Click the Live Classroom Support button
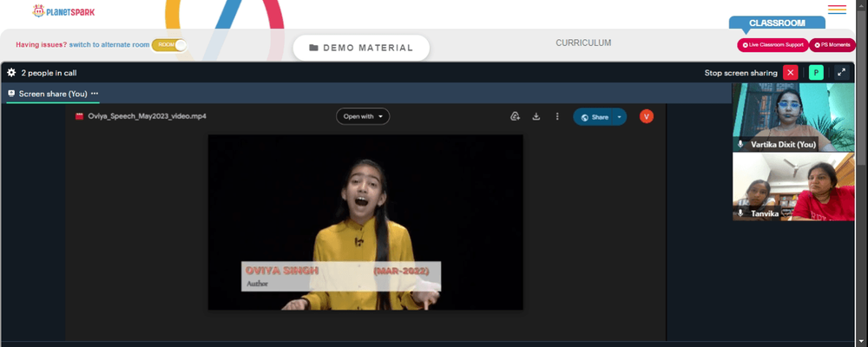 pos(773,45)
